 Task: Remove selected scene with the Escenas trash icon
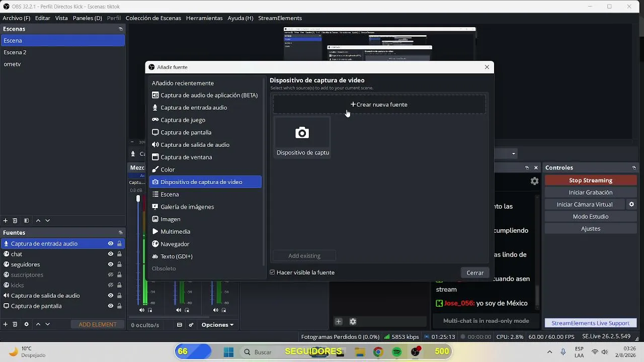[x=15, y=220]
